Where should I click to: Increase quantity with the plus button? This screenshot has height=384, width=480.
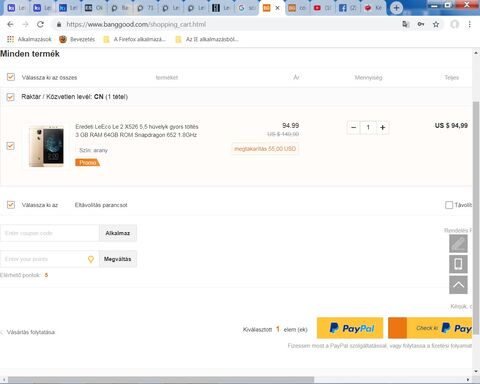pyautogui.click(x=383, y=127)
